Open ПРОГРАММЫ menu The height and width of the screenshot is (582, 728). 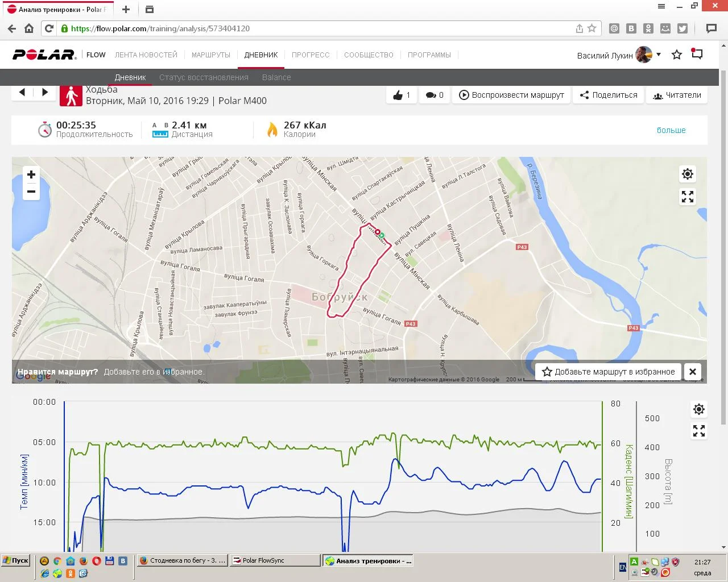tap(429, 55)
